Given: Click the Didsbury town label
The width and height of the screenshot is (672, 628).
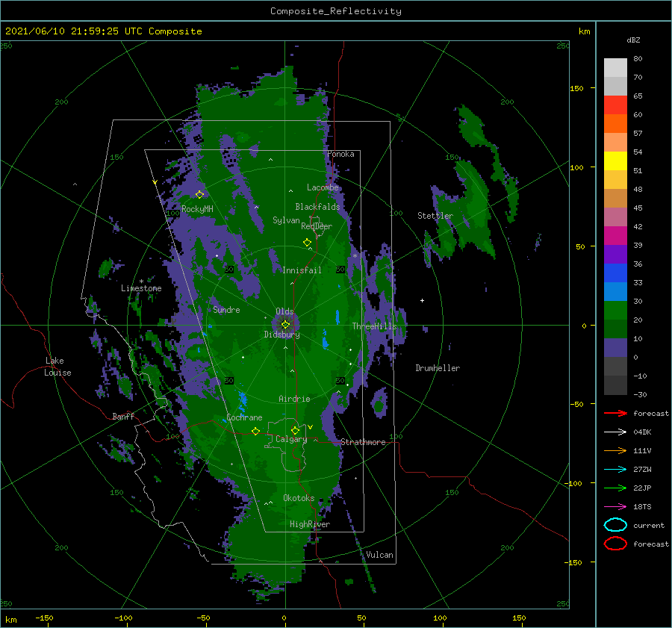Looking at the screenshot, I should (281, 335).
